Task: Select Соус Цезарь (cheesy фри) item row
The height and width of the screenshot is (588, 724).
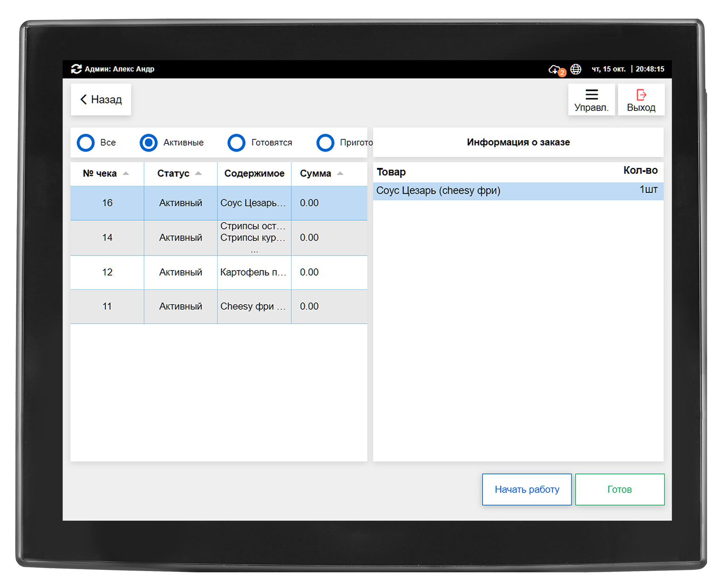Action: (518, 191)
